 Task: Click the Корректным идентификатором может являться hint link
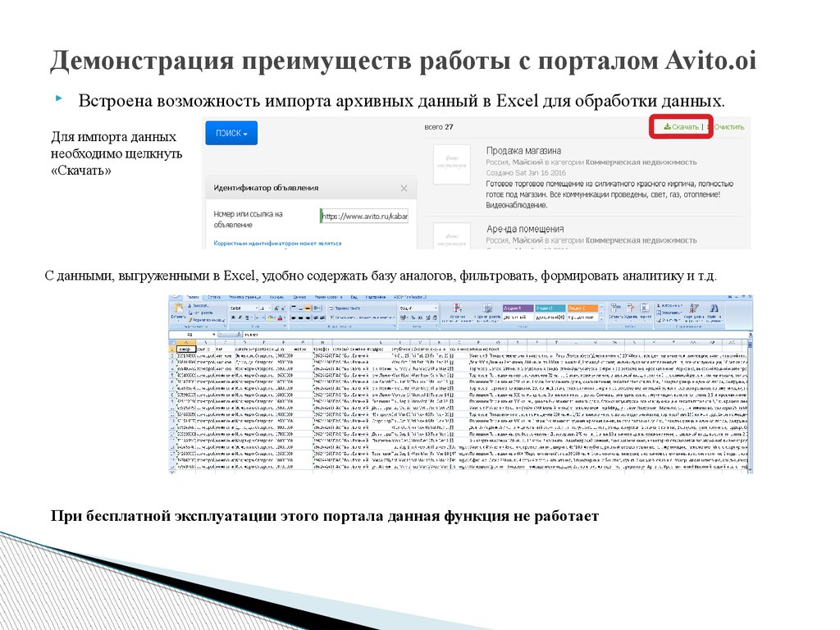pos(277,243)
